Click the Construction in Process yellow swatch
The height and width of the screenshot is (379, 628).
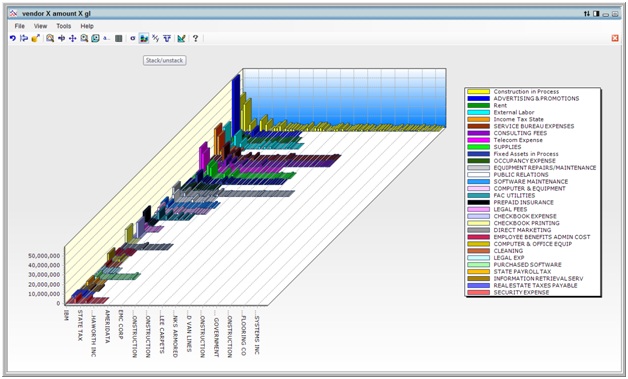coord(478,92)
